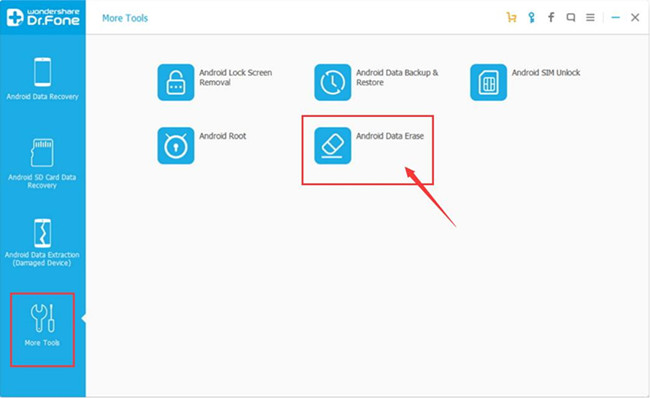Open the hamburger menu in title bar

[590, 17]
